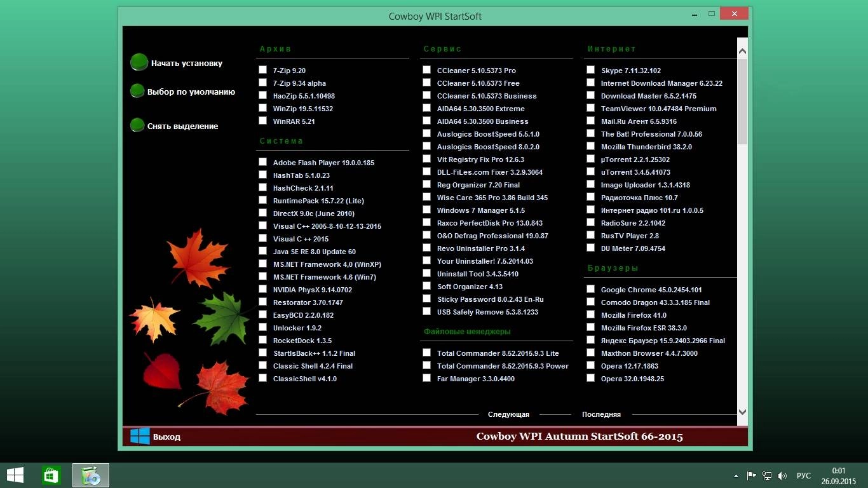
Task: Tick Revo Uninstaller Pro 3.1.4
Action: [427, 248]
